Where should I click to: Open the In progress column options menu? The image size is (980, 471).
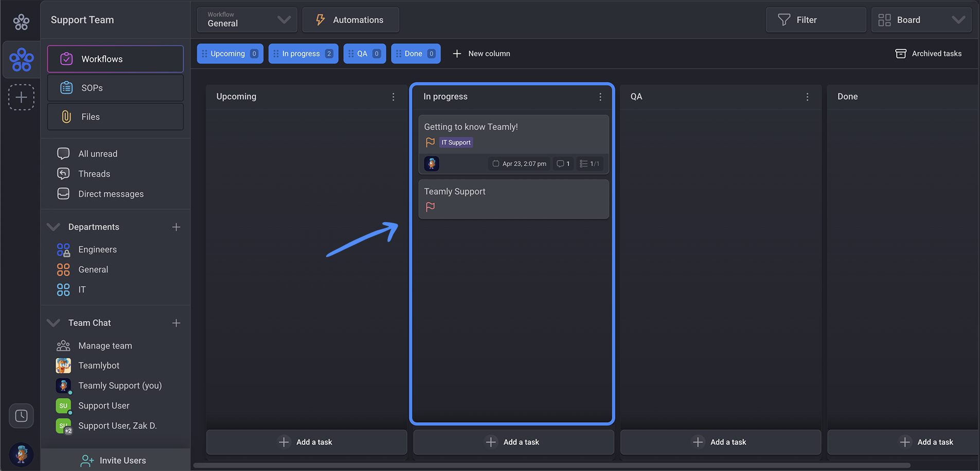pos(600,97)
